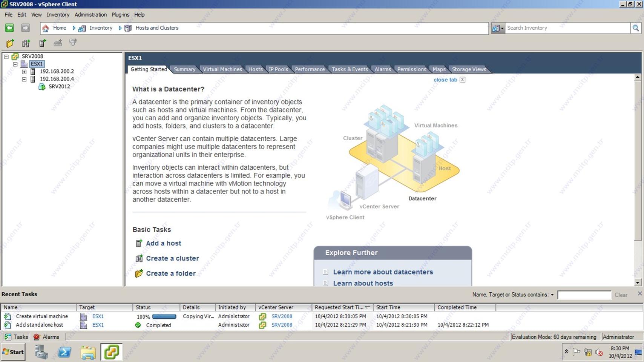The width and height of the screenshot is (644, 362).
Task: Click SRV2008 link in Add standalone host row
Action: tap(282, 325)
